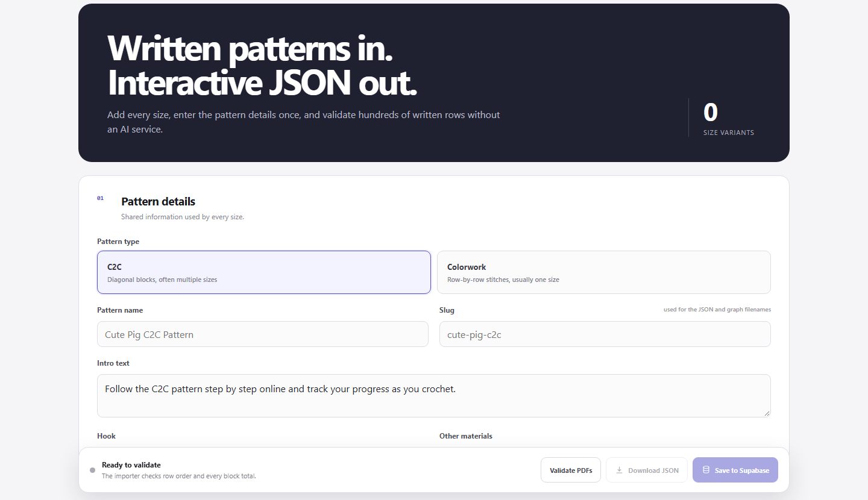Click the Download JSON button
This screenshot has width=868, height=500.
click(647, 470)
